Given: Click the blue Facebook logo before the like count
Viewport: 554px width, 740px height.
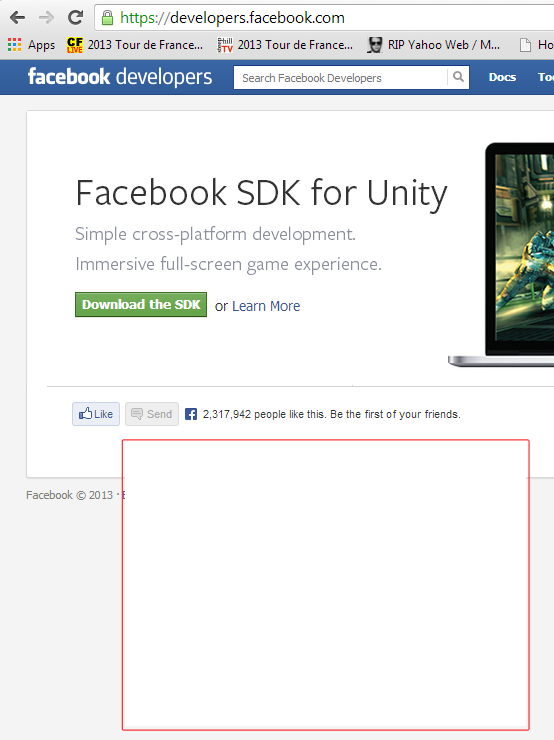Looking at the screenshot, I should (x=191, y=414).
